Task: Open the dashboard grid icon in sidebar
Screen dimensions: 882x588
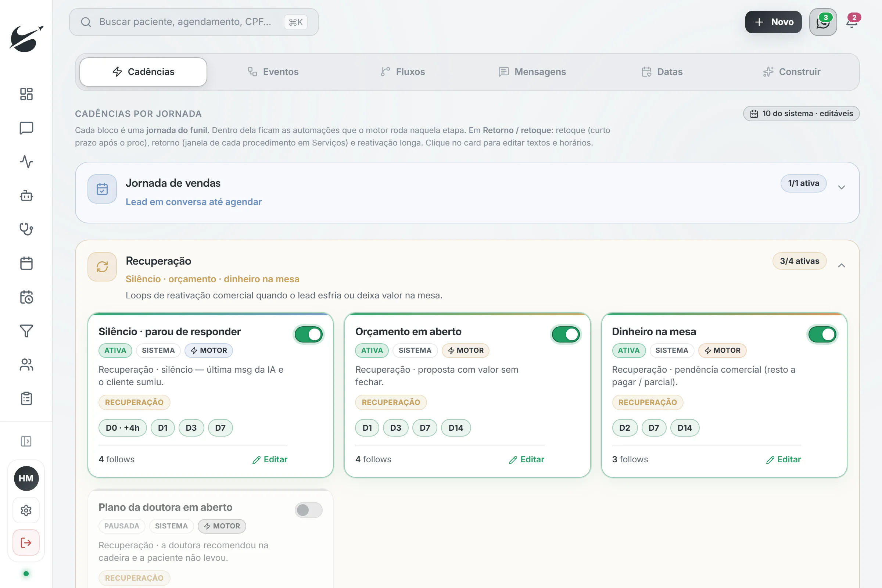Action: (x=26, y=94)
